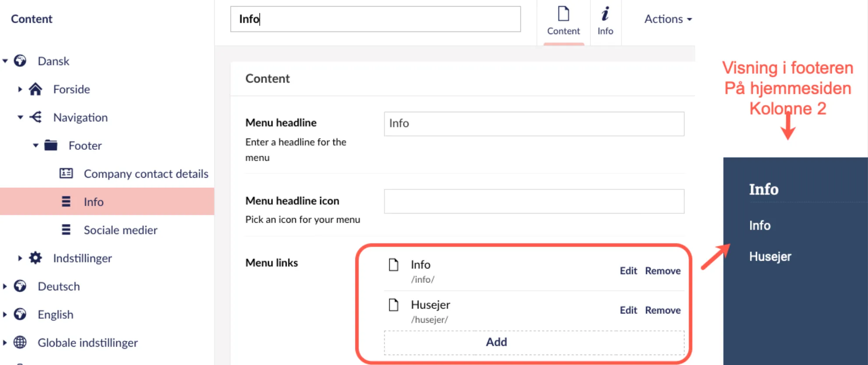Collapse the Footer tree node
This screenshot has width=868, height=365.
tap(36, 145)
